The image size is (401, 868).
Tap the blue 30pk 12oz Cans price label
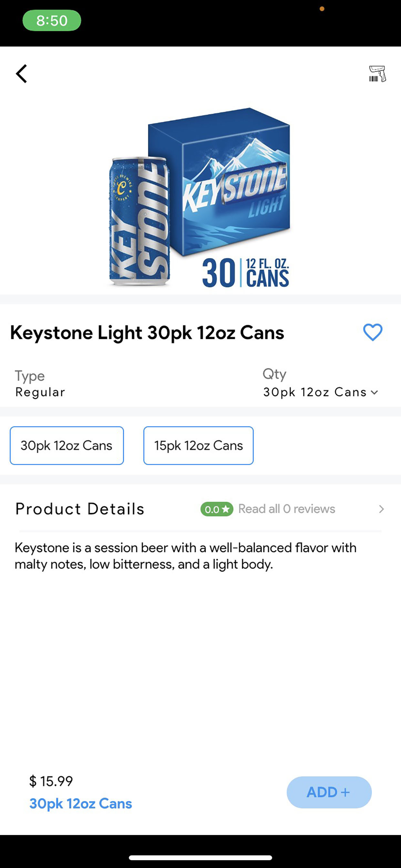pyautogui.click(x=81, y=803)
